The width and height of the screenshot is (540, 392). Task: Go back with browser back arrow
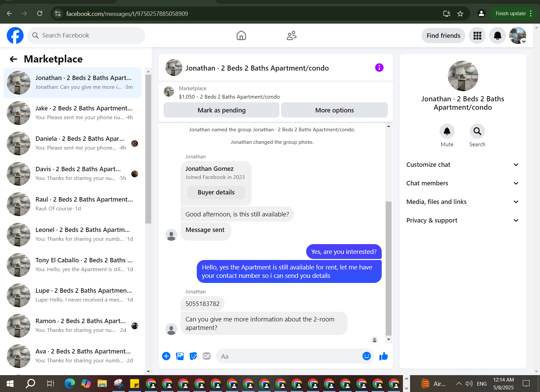[9, 14]
